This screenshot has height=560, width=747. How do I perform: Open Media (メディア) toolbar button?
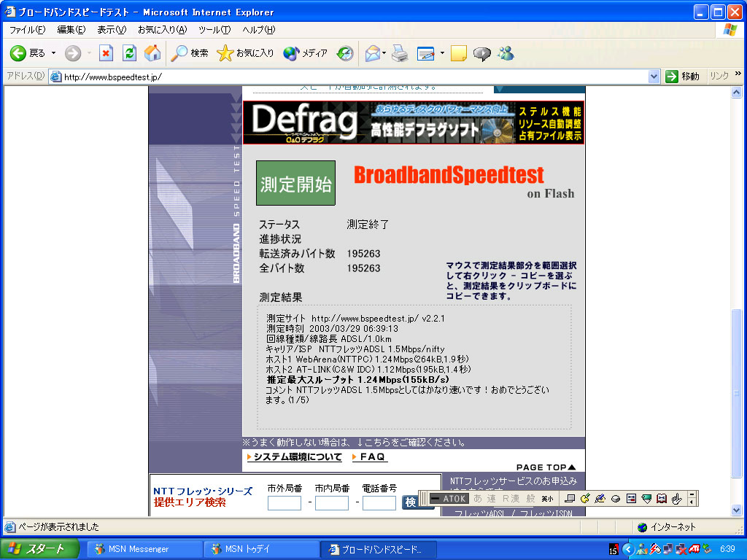[x=305, y=52]
